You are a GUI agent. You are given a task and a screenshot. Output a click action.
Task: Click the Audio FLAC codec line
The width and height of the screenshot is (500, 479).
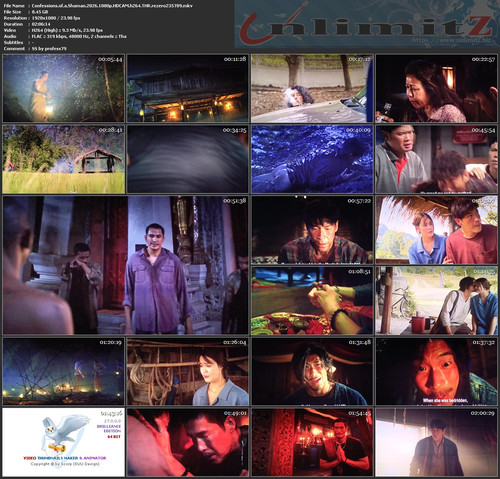(x=79, y=36)
